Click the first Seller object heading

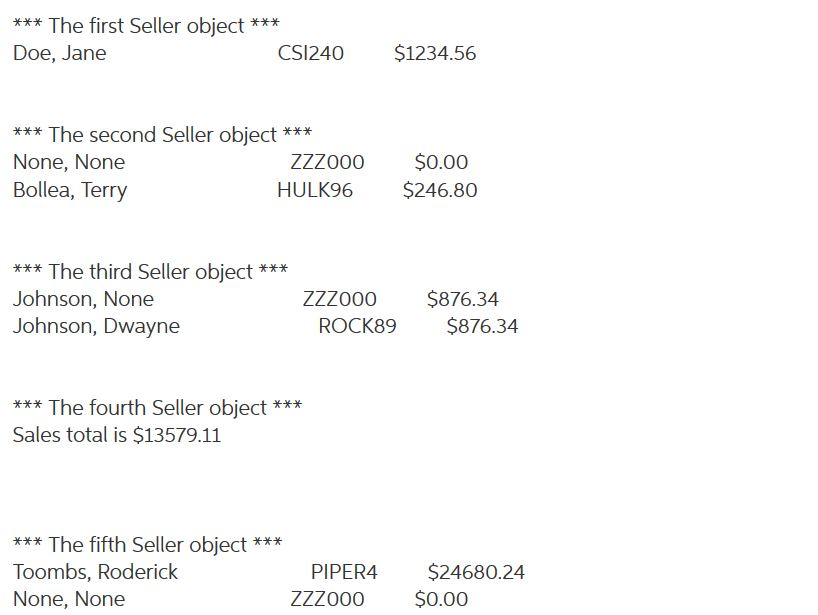tap(146, 26)
